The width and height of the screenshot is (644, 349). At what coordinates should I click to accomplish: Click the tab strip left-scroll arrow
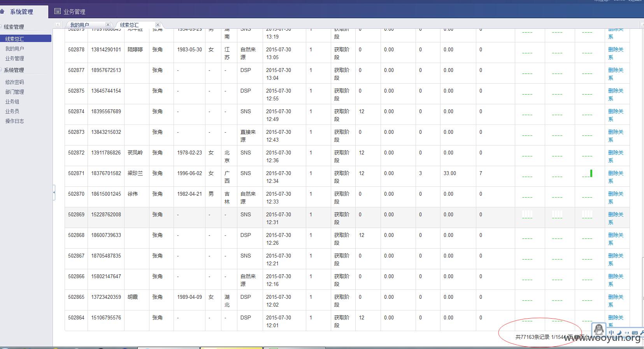pos(58,25)
